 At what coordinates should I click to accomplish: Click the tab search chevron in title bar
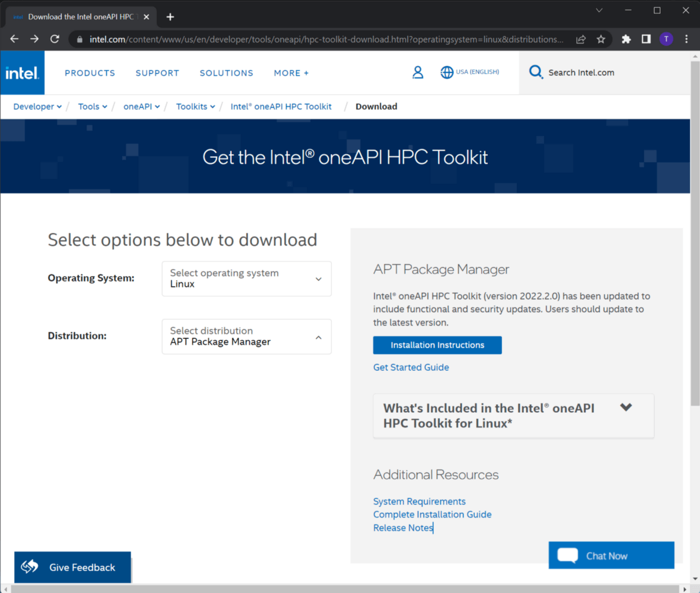point(599,10)
